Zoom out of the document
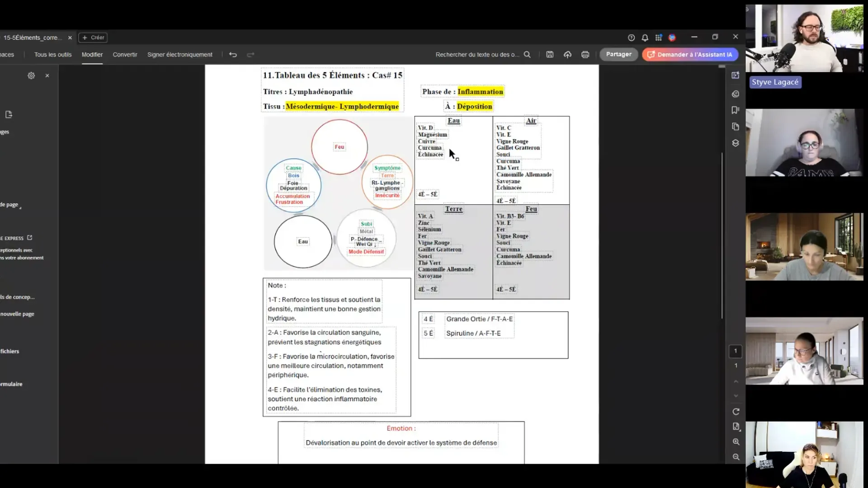 (736, 457)
